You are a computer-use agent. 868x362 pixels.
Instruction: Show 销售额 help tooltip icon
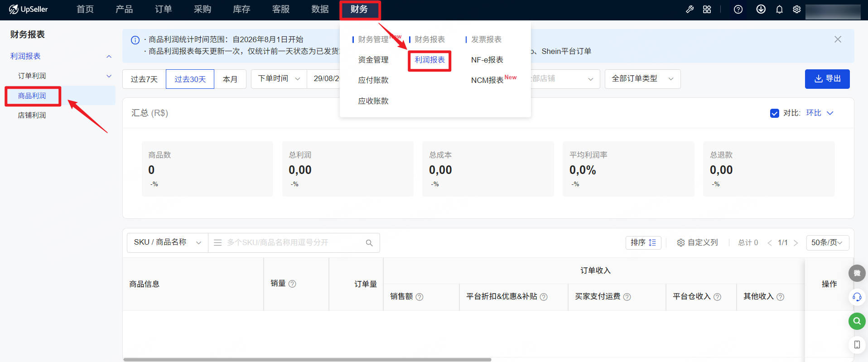coord(420,297)
